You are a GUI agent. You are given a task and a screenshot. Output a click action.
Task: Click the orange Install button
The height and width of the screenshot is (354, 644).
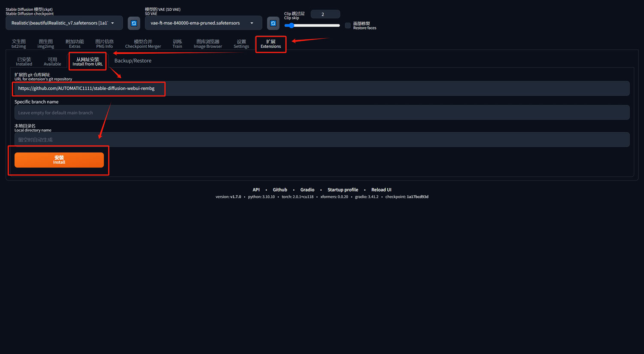click(59, 160)
